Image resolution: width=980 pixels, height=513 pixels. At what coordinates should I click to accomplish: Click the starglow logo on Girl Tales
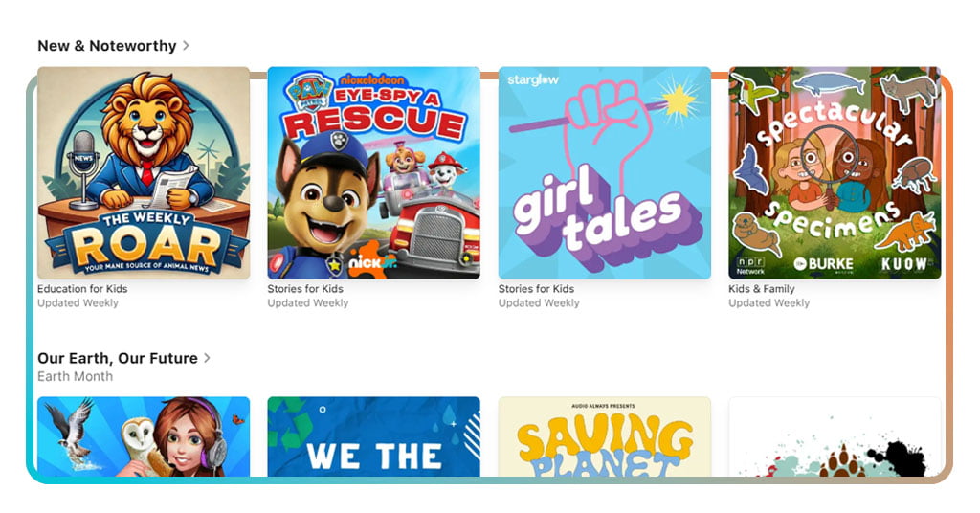(533, 80)
